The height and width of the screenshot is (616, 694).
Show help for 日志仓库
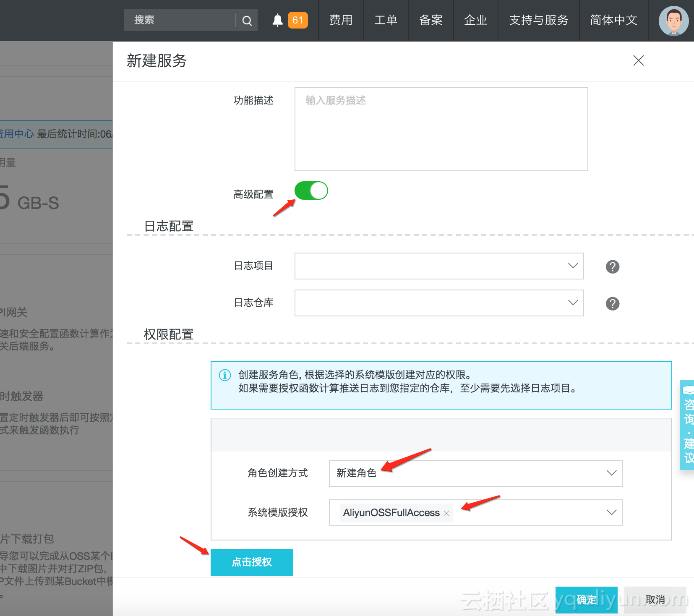613,303
